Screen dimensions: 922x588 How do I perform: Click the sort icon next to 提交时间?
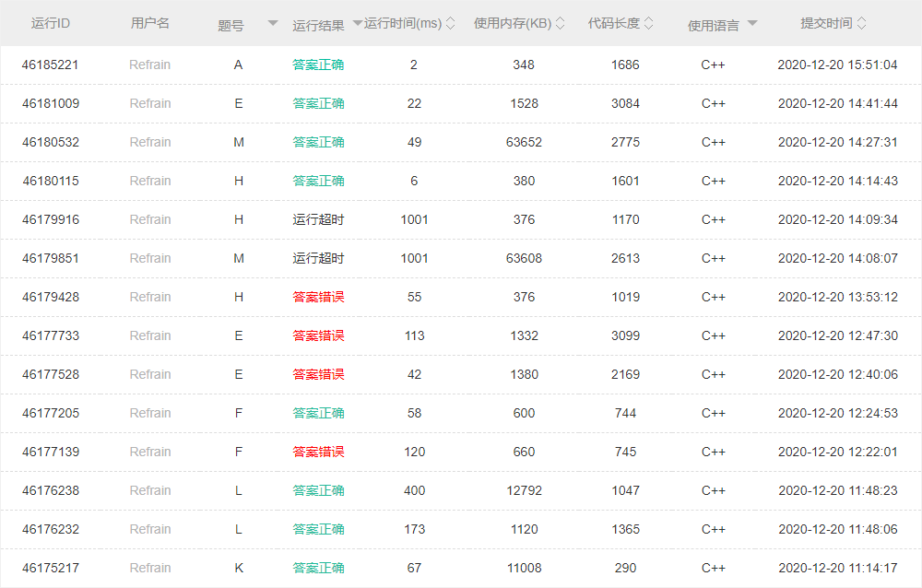pos(861,24)
